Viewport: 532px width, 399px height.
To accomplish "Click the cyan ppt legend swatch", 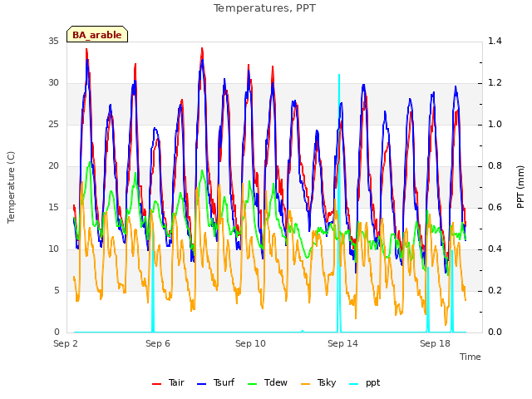I will tap(354, 384).
